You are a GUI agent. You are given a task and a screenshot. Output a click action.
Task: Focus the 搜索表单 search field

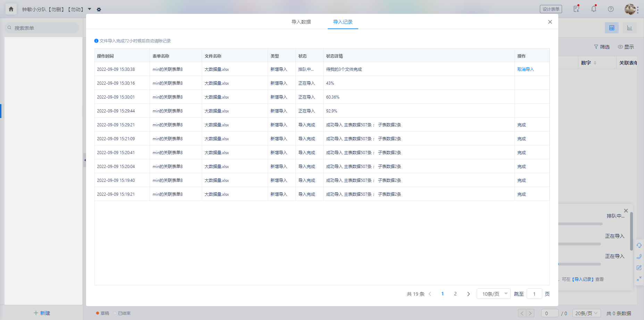coord(42,28)
